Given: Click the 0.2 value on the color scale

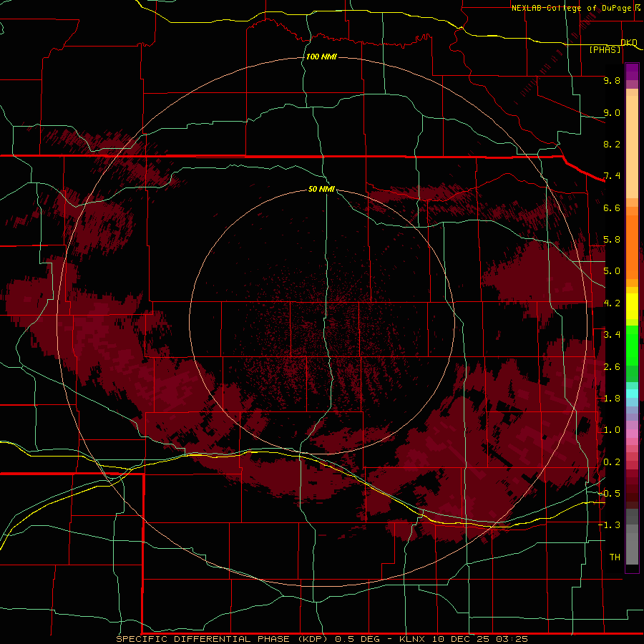Looking at the screenshot, I should pos(612,462).
